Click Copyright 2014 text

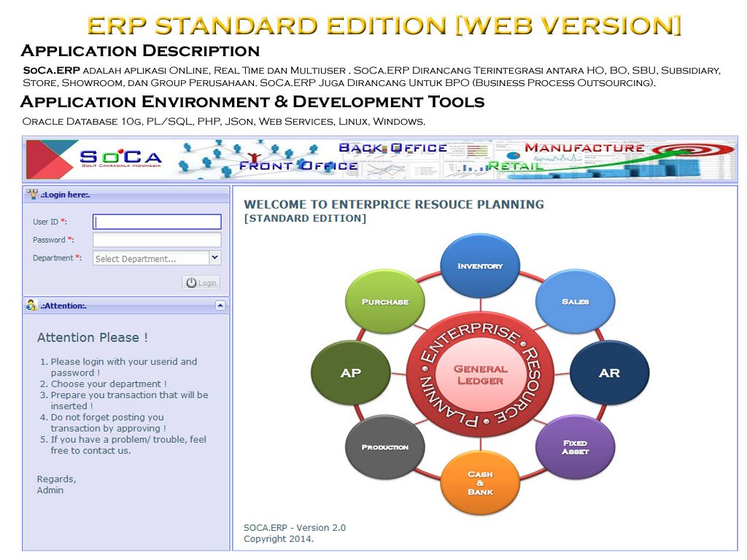pos(279,539)
